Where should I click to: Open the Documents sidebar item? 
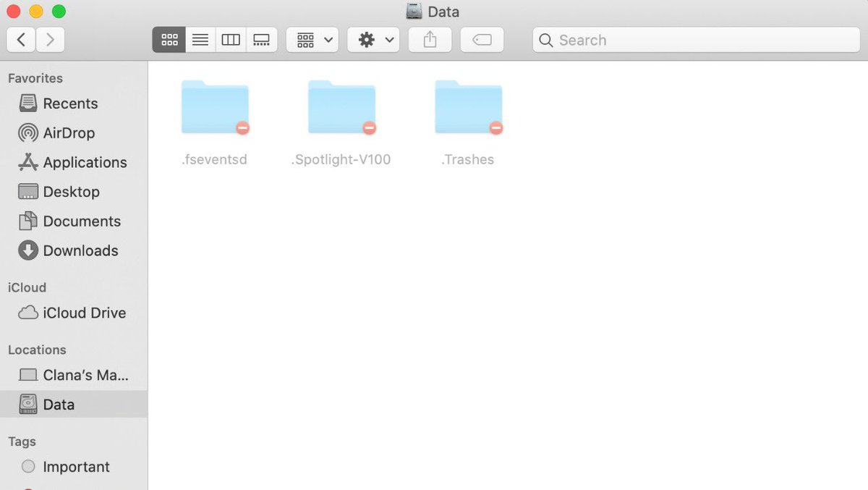pyautogui.click(x=82, y=221)
